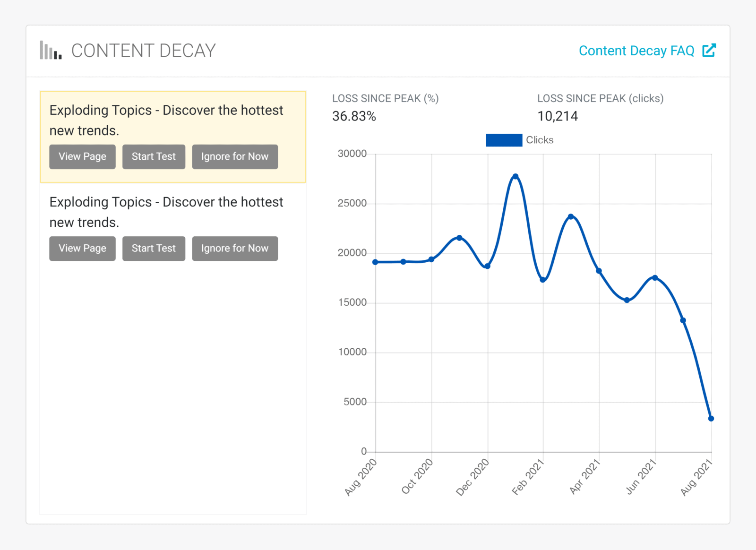Viewport: 756px width, 550px height.
Task: Click View Page for the highlighted entry
Action: coord(82,156)
